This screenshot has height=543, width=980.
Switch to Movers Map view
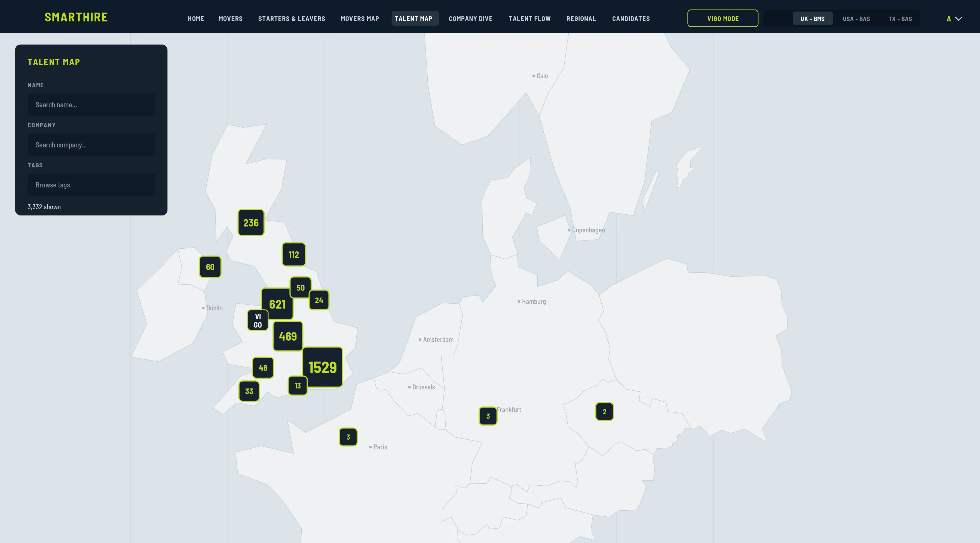(360, 18)
